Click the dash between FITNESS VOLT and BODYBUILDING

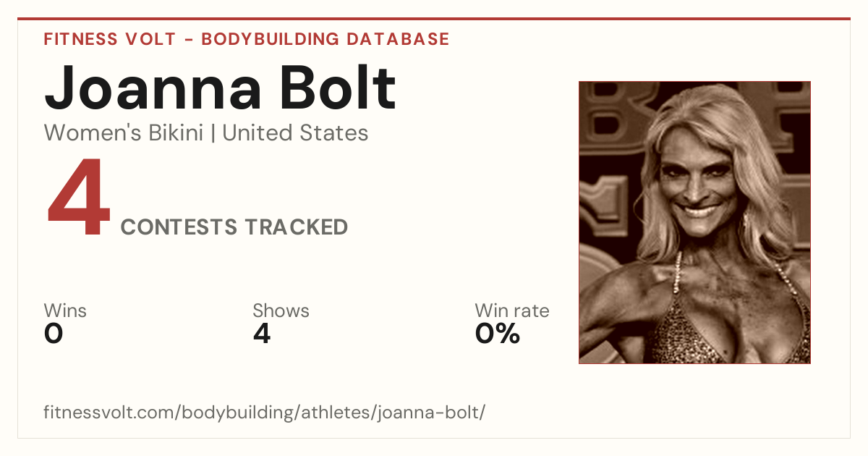tap(189, 40)
